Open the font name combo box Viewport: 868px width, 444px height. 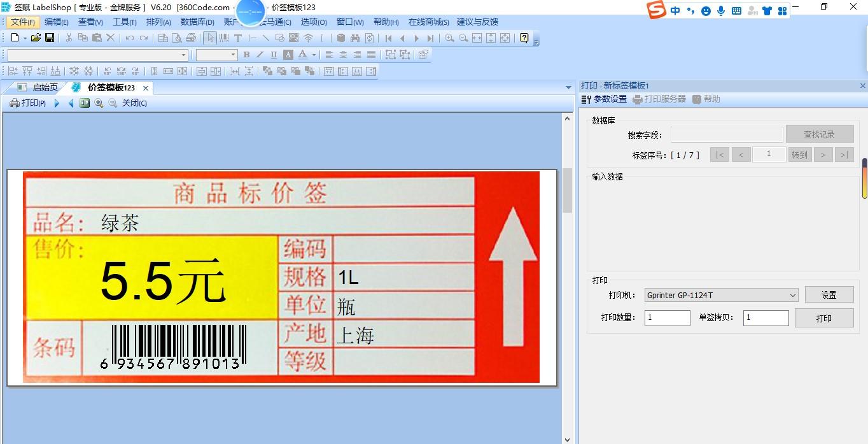(95, 55)
